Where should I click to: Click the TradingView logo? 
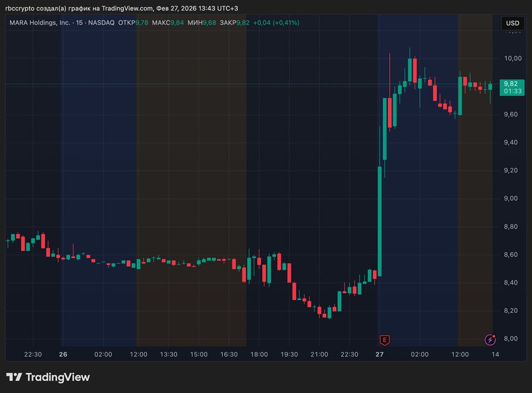point(48,377)
